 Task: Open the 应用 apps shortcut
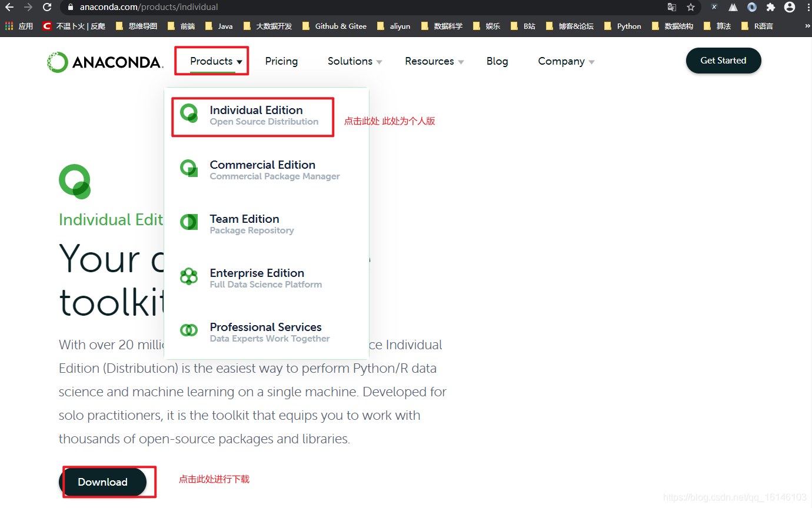pos(19,26)
